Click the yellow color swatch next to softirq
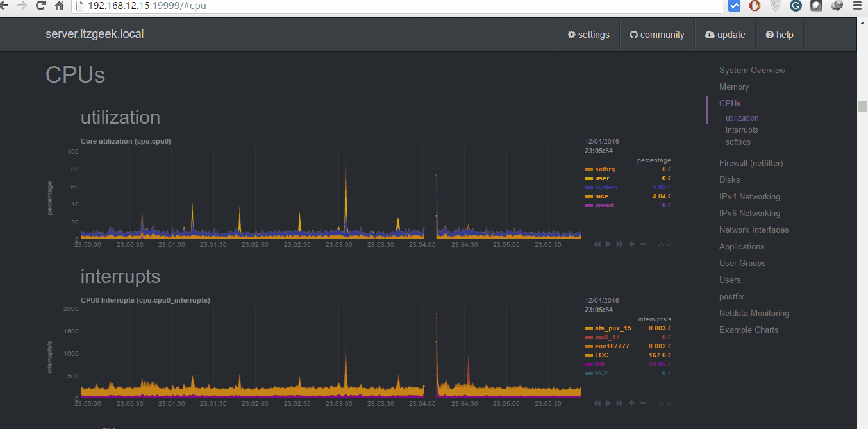Image resolution: width=868 pixels, height=429 pixels. 588,169
